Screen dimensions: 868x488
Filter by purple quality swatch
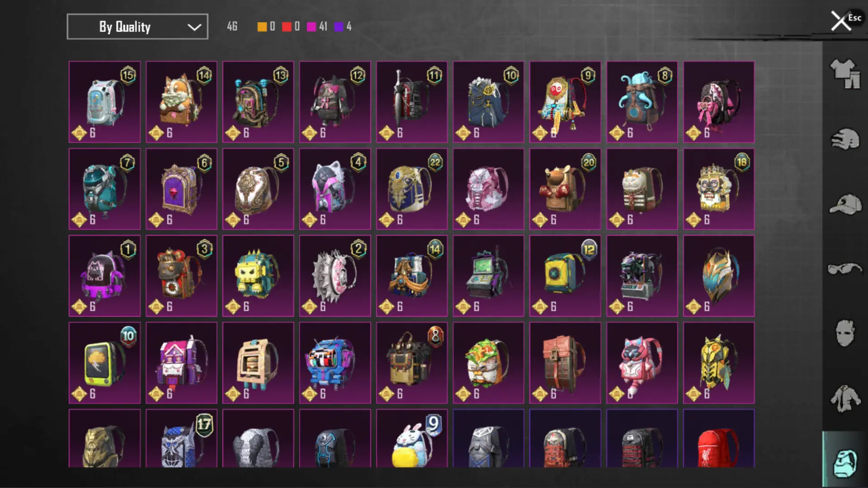[339, 27]
